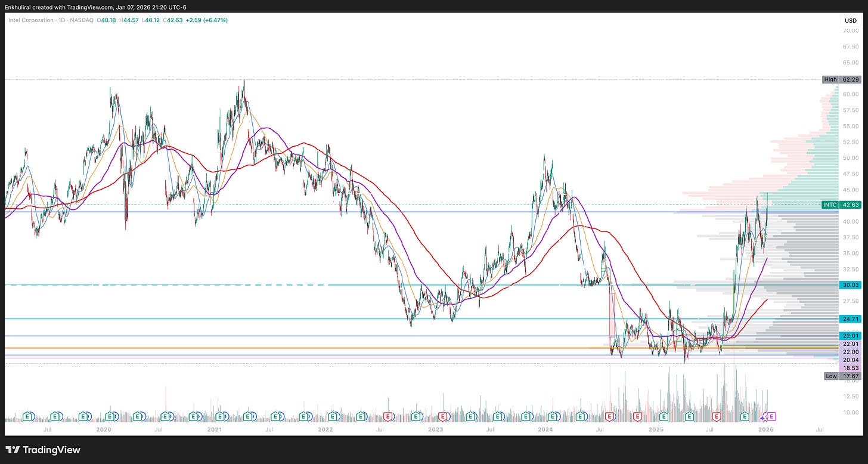Click the 2024 label on the time axis
Image resolution: width=868 pixels, height=464 pixels.
545,429
